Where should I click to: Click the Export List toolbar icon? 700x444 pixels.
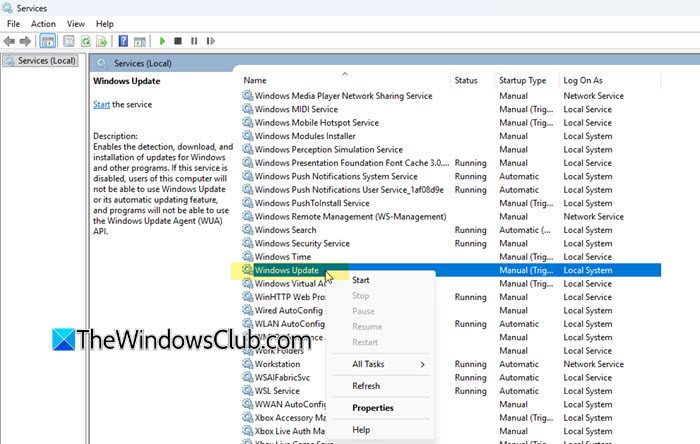pyautogui.click(x=102, y=41)
